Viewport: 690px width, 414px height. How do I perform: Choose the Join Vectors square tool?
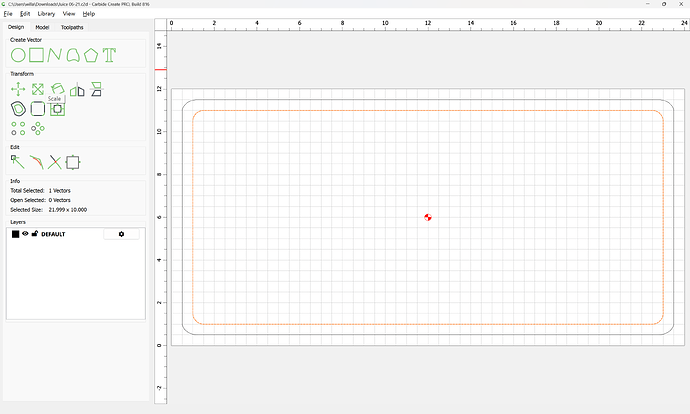(73, 162)
